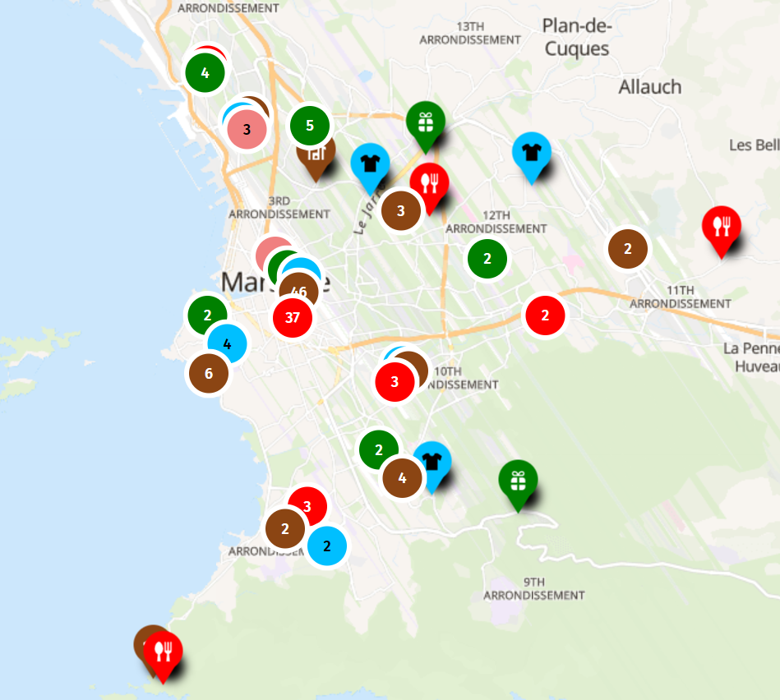Open the green cluster marked 5
The image size is (780, 700).
(310, 125)
